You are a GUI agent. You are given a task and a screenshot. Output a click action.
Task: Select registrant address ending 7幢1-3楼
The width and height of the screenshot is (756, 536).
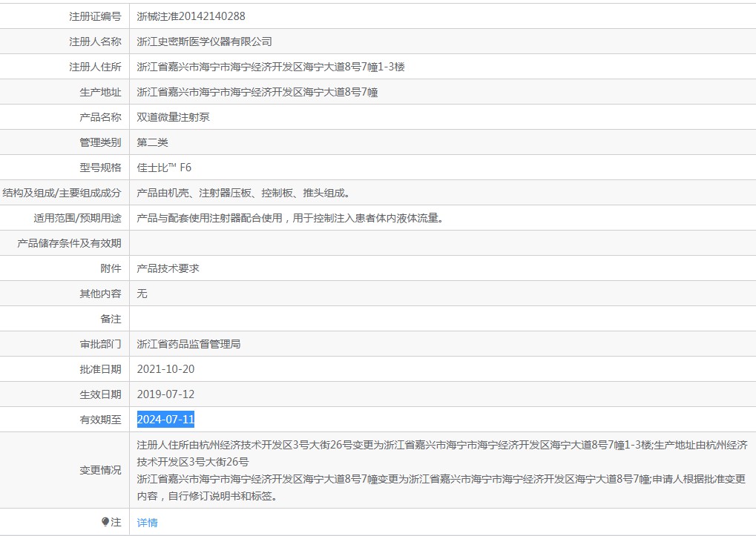pyautogui.click(x=271, y=67)
